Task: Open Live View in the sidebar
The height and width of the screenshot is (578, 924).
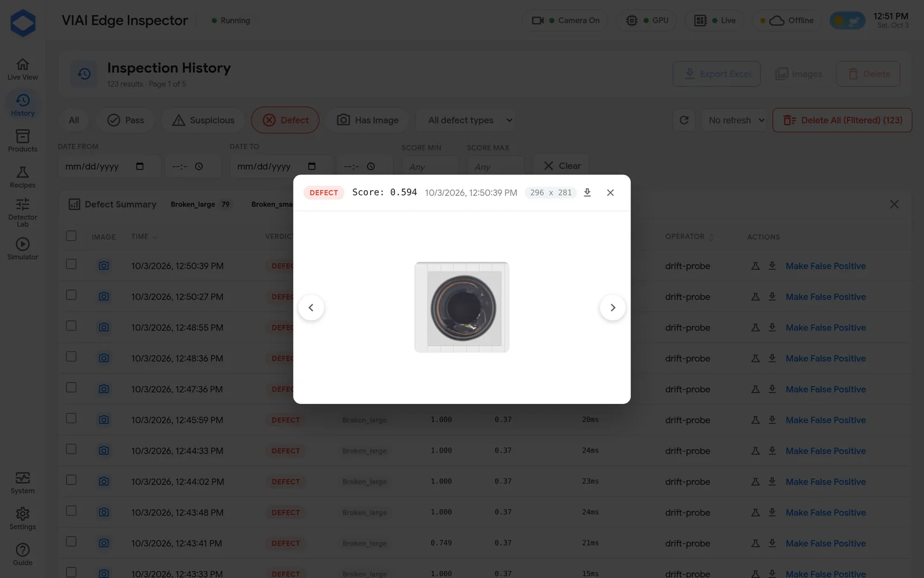Action: tap(23, 69)
